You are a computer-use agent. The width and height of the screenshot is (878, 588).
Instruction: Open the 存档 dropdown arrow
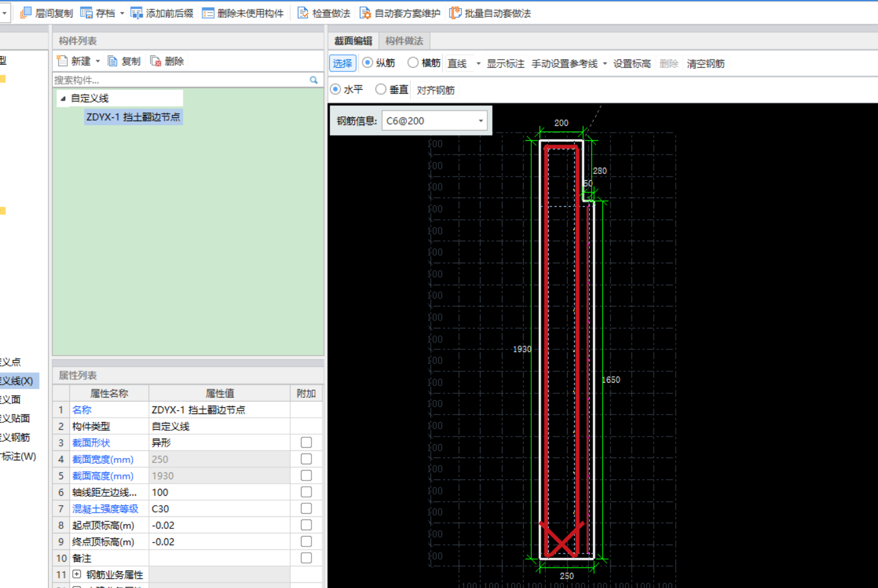click(x=122, y=13)
